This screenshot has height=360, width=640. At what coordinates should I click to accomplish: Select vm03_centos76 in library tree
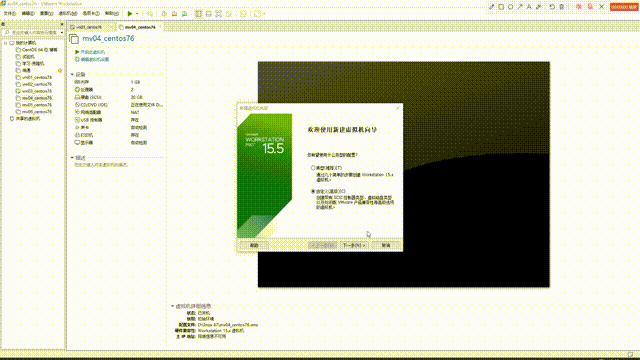(34, 91)
